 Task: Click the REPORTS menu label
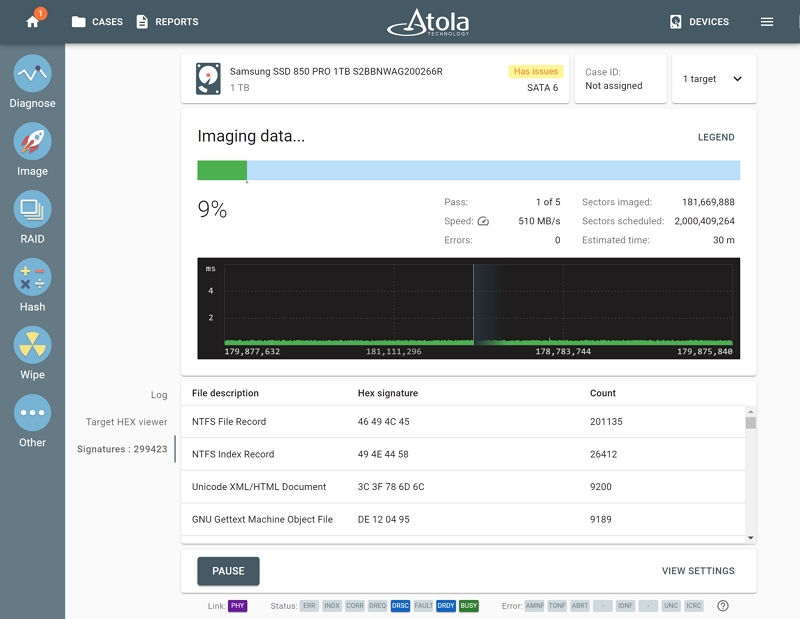(177, 21)
